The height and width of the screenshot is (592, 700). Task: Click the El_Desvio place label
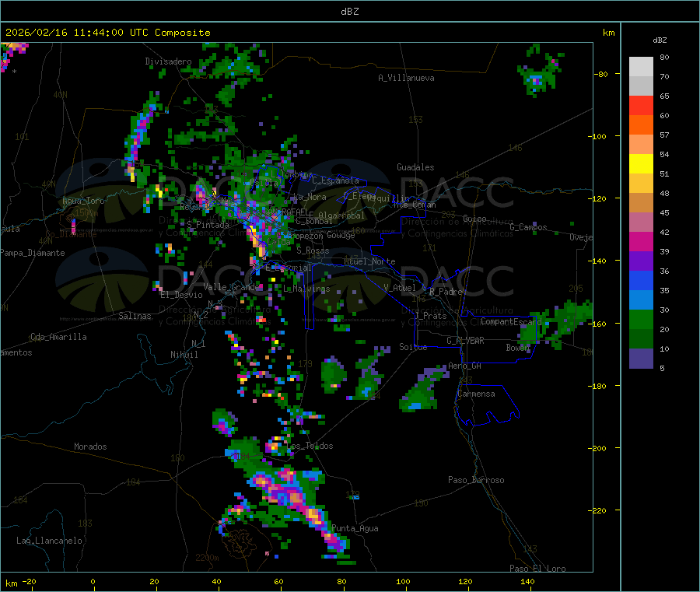click(x=181, y=295)
